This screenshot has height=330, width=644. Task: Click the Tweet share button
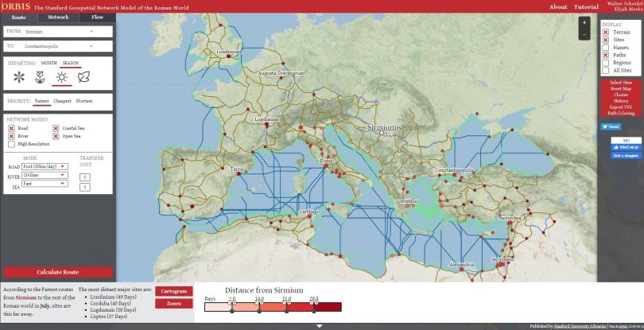(x=611, y=126)
